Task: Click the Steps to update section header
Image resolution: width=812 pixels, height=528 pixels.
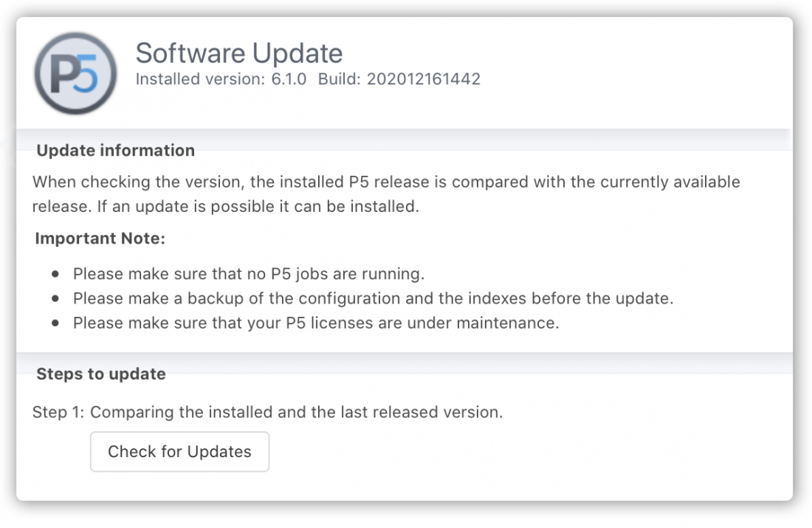Action: click(101, 374)
